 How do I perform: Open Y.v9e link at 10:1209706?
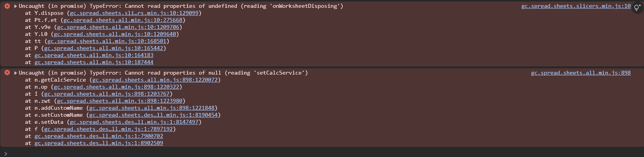pyautogui.click(x=118, y=27)
